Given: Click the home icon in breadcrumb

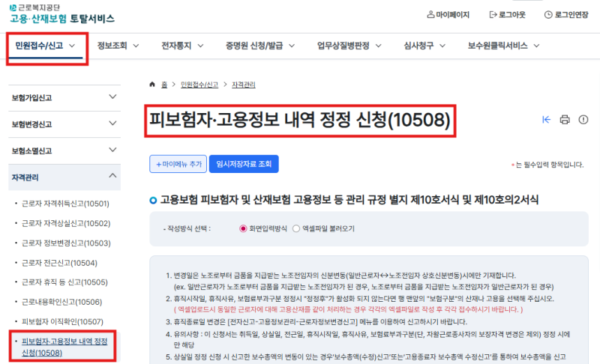Looking at the screenshot, I should (x=152, y=85).
